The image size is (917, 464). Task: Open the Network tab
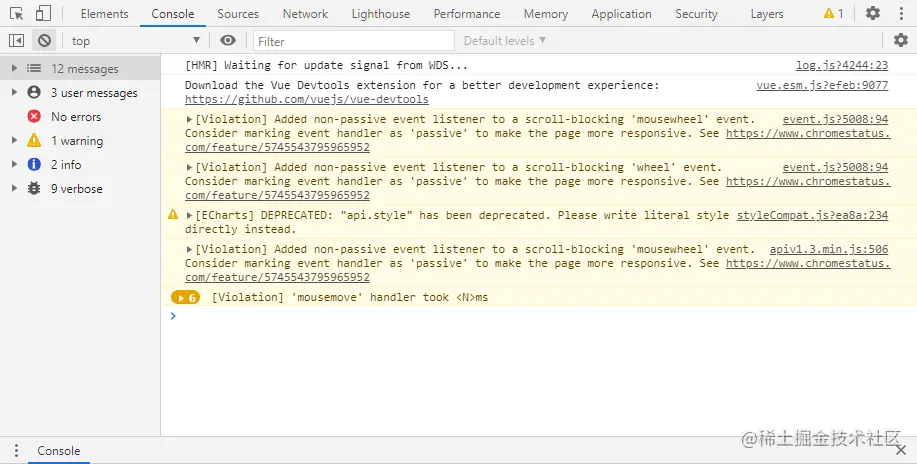[x=305, y=13]
